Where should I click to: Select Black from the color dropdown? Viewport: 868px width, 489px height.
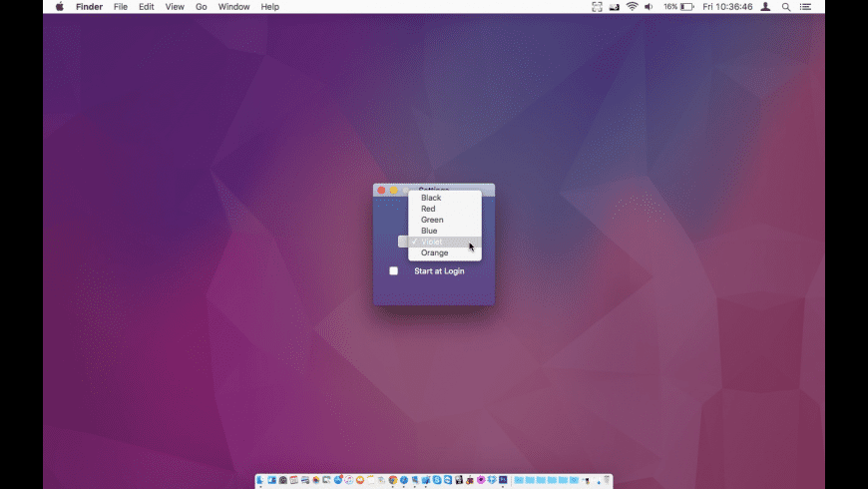[431, 198]
